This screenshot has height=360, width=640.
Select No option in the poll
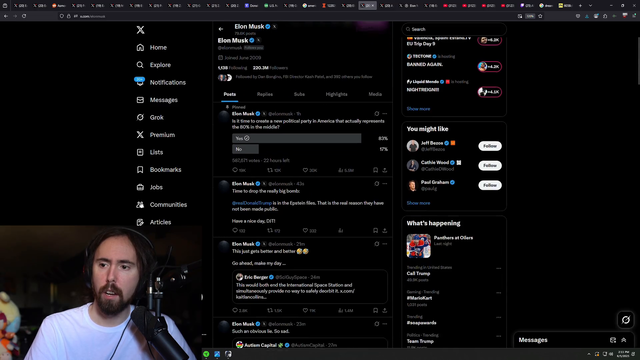(245, 149)
